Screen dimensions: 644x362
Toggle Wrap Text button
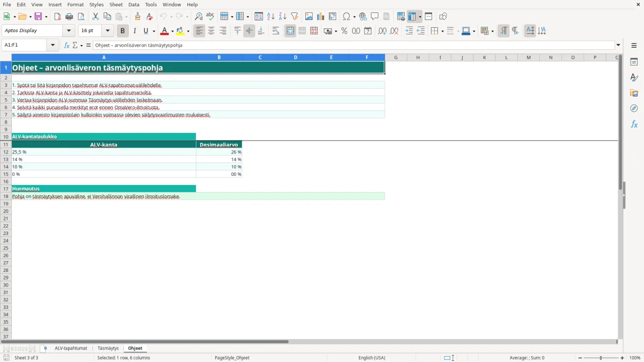(276, 31)
